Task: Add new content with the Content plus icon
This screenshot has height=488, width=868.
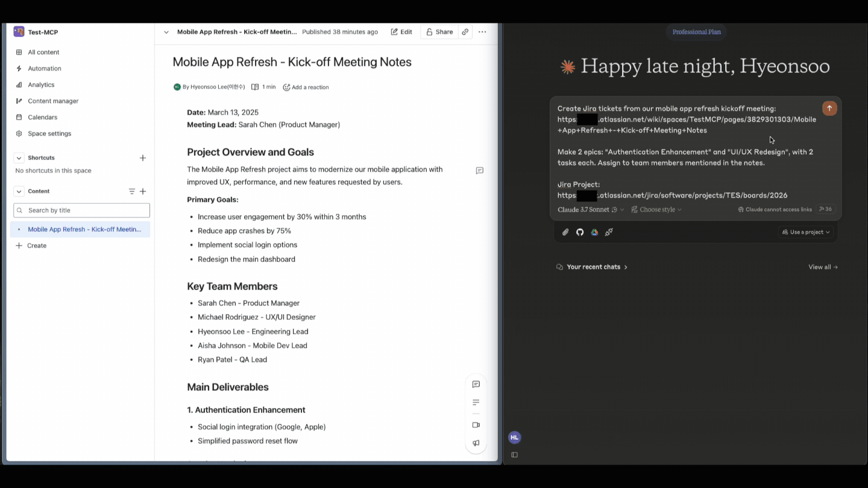Action: pyautogui.click(x=143, y=192)
